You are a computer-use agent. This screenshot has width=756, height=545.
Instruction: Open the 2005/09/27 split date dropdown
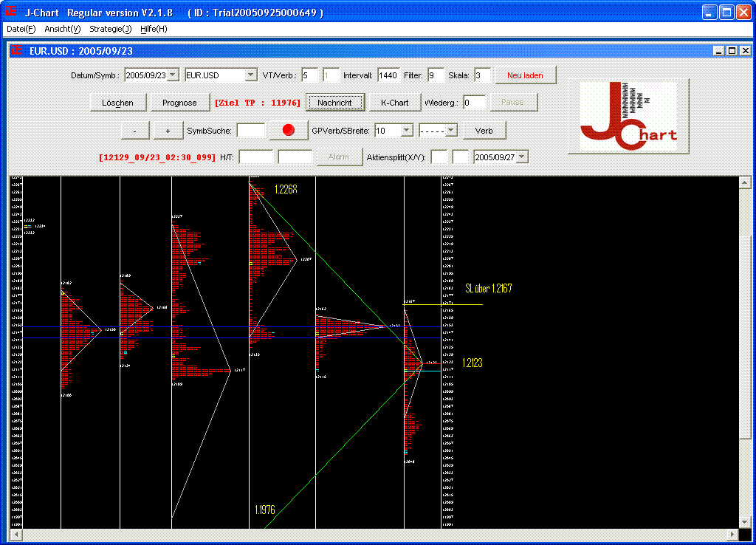click(523, 157)
